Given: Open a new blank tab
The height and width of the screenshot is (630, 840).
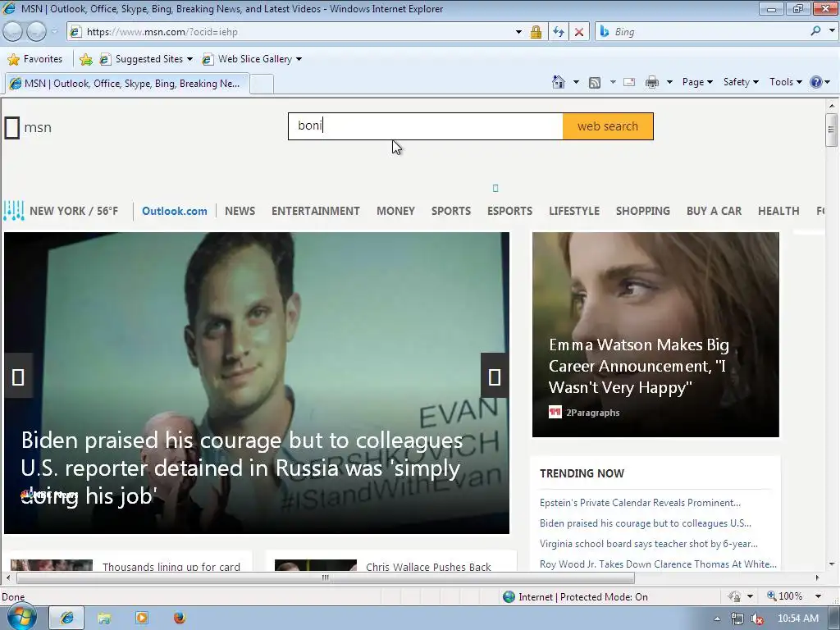Looking at the screenshot, I should tap(262, 84).
